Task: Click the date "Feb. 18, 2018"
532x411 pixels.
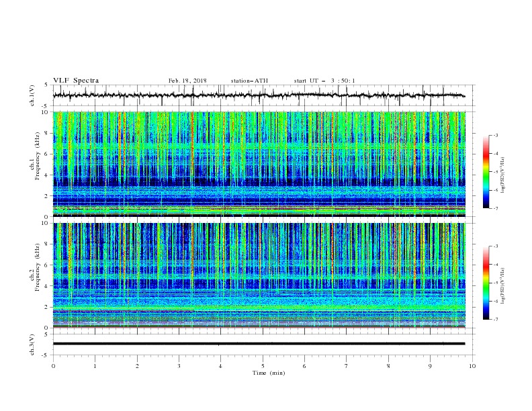Action: (187, 81)
